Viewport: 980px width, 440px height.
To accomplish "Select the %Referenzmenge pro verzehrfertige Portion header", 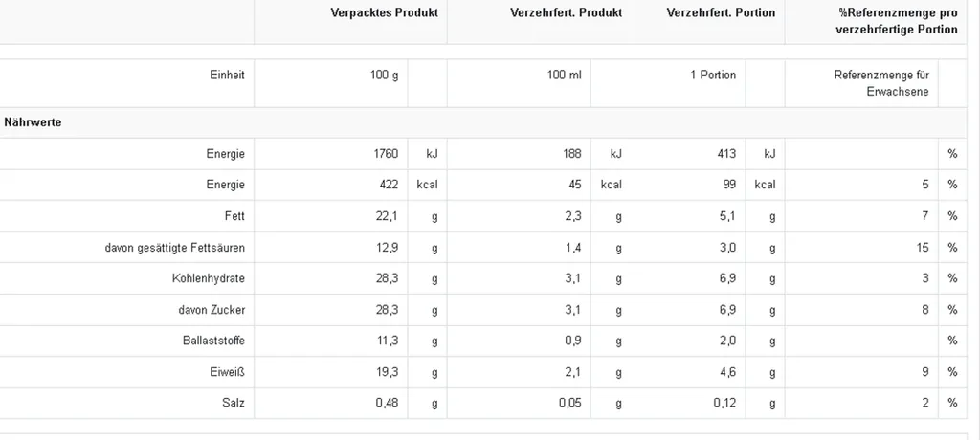I will (x=896, y=21).
